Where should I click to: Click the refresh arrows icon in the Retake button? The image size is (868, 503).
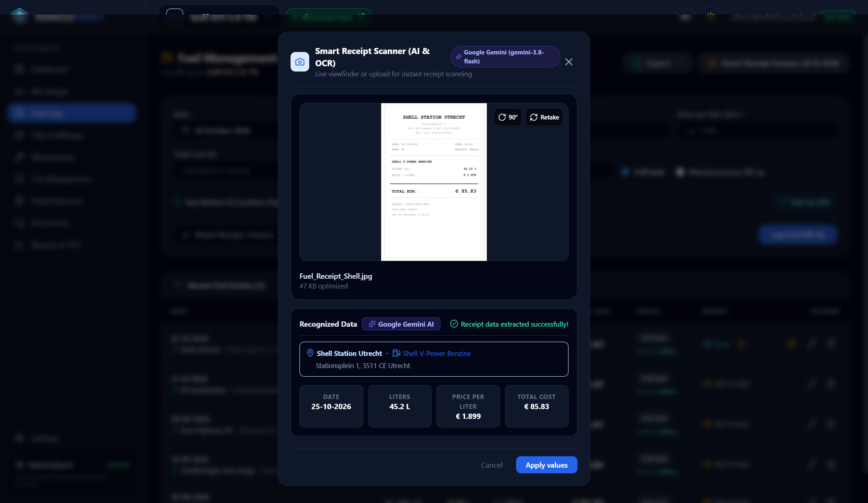click(534, 117)
